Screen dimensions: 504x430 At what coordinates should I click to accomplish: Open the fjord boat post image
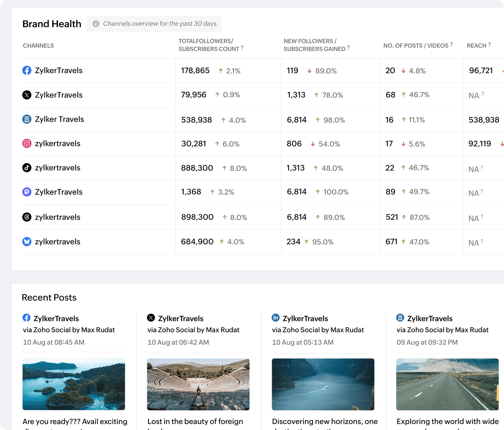(x=323, y=384)
